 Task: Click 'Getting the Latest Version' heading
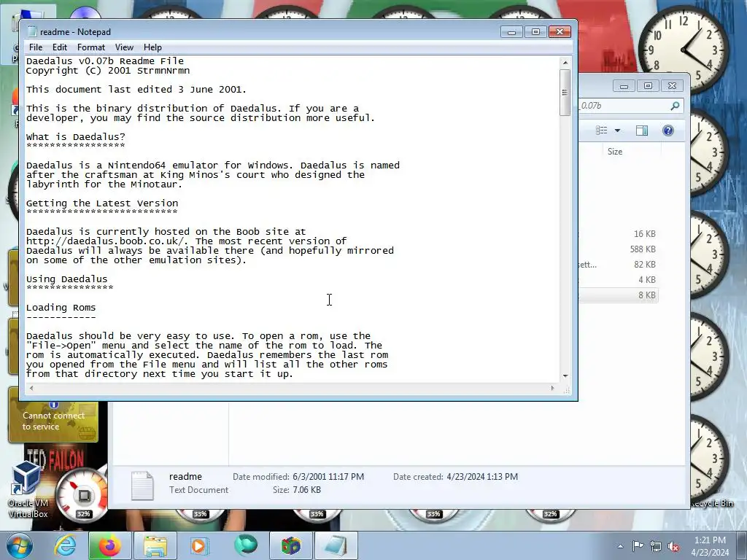click(102, 203)
